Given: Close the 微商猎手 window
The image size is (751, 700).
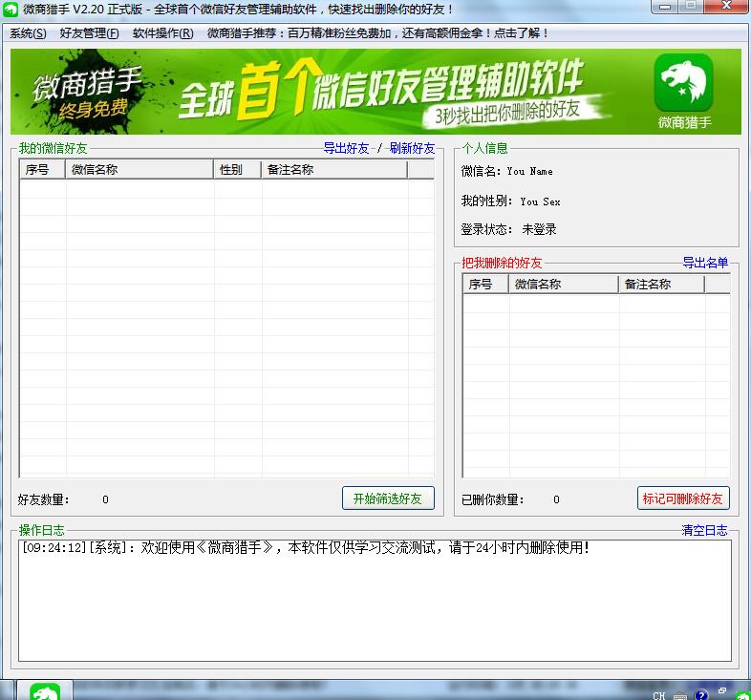Looking at the screenshot, I should (727, 6).
